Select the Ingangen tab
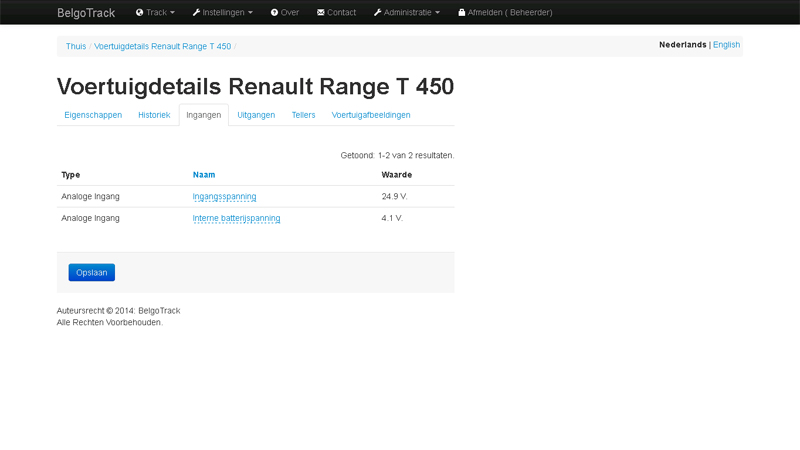Viewport: 800px width, 450px height. (x=204, y=115)
